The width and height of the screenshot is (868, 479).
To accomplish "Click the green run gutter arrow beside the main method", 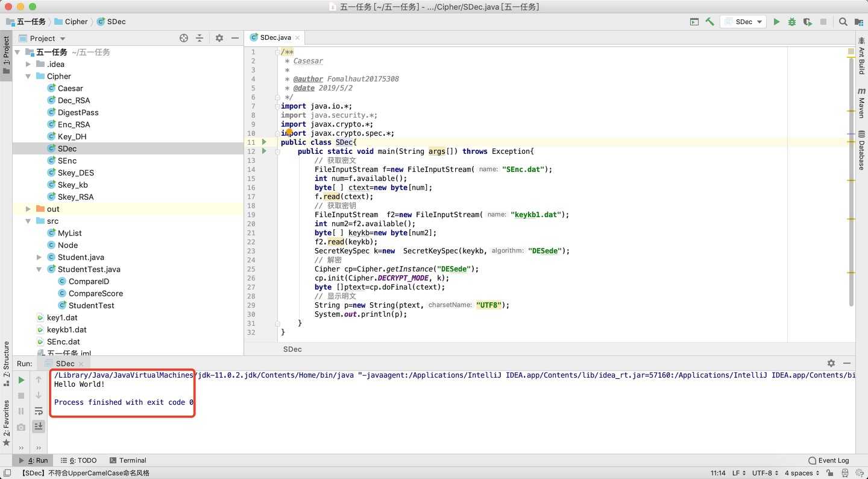I will pyautogui.click(x=264, y=151).
